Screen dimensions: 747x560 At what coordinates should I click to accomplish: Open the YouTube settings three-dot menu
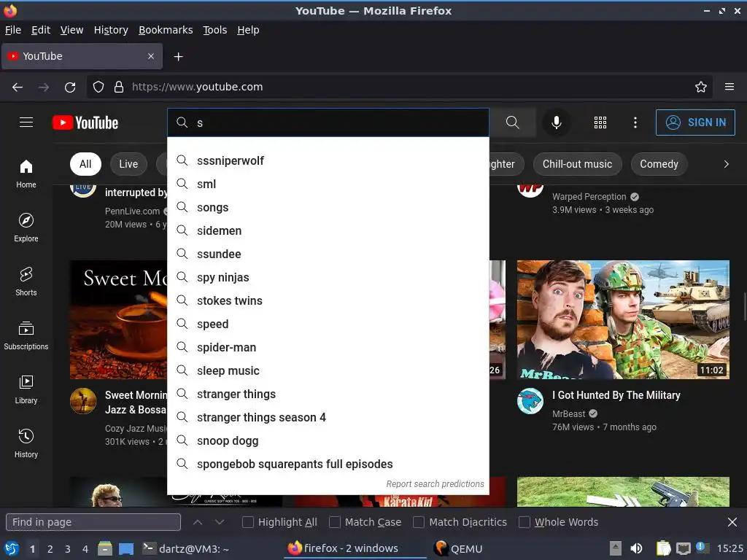[635, 122]
